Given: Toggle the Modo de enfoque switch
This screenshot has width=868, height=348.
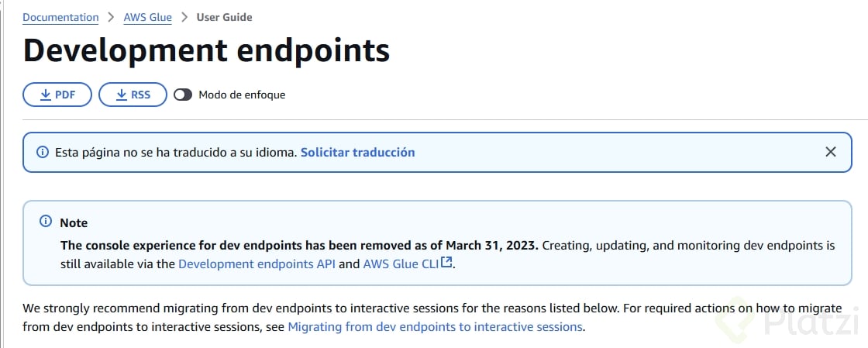Looking at the screenshot, I should pos(183,95).
